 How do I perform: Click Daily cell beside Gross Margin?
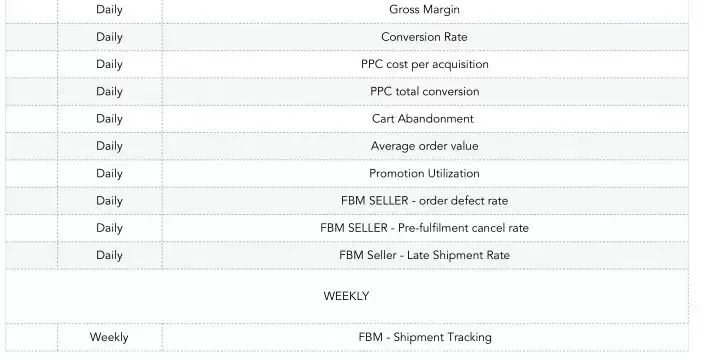109,9
